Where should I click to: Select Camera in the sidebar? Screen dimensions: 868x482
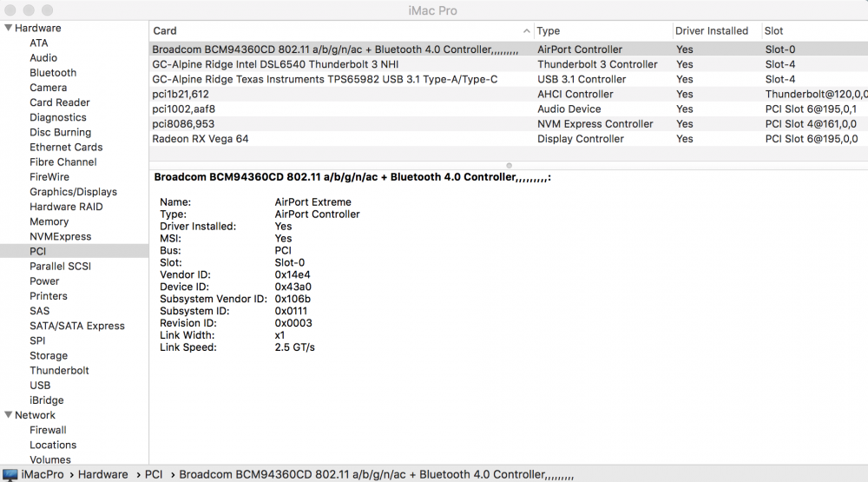(x=48, y=88)
